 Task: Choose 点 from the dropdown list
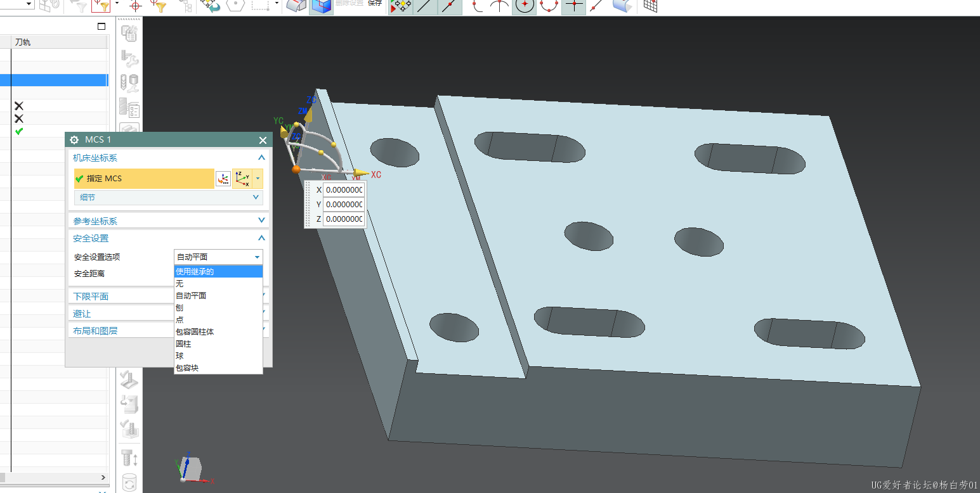(x=218, y=320)
